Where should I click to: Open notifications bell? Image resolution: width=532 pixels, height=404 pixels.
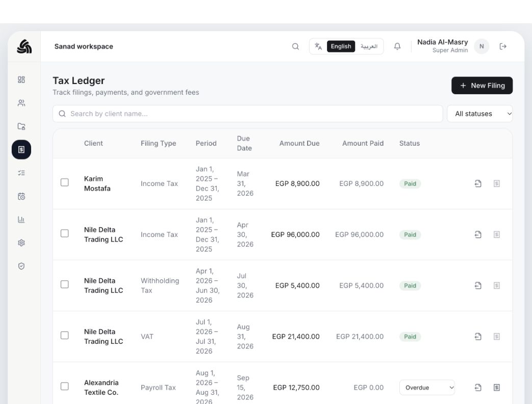[x=397, y=46]
